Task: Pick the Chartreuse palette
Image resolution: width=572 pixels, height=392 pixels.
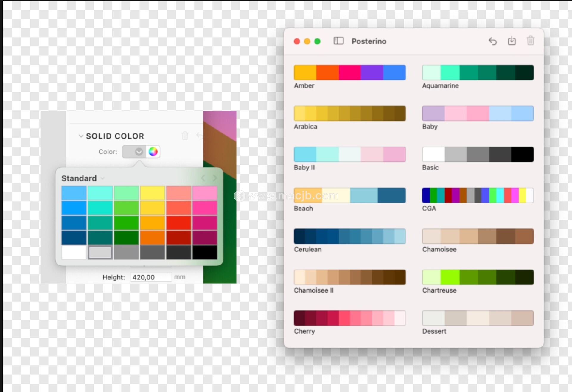Action: click(478, 277)
